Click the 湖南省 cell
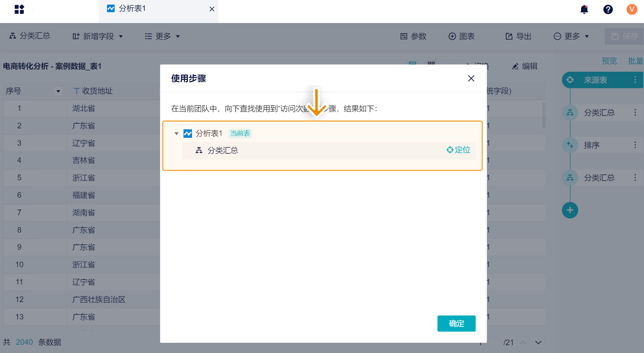Viewport: 644px width, 353px height. click(x=84, y=213)
